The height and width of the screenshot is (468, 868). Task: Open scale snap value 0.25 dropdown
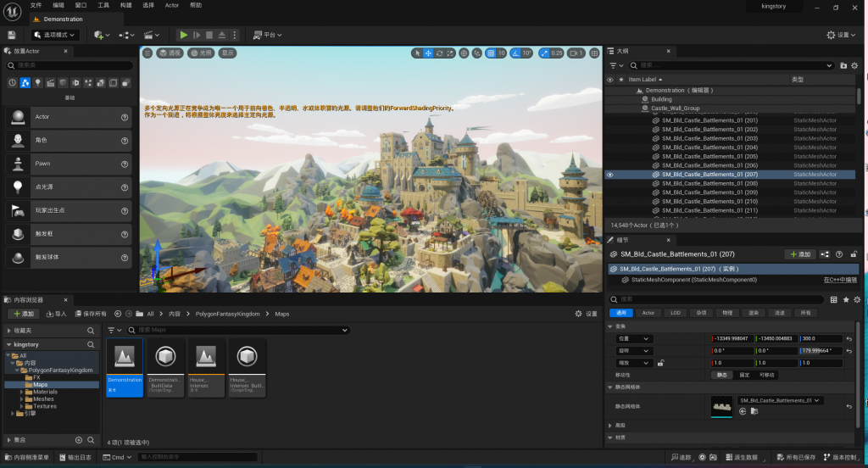[556, 53]
